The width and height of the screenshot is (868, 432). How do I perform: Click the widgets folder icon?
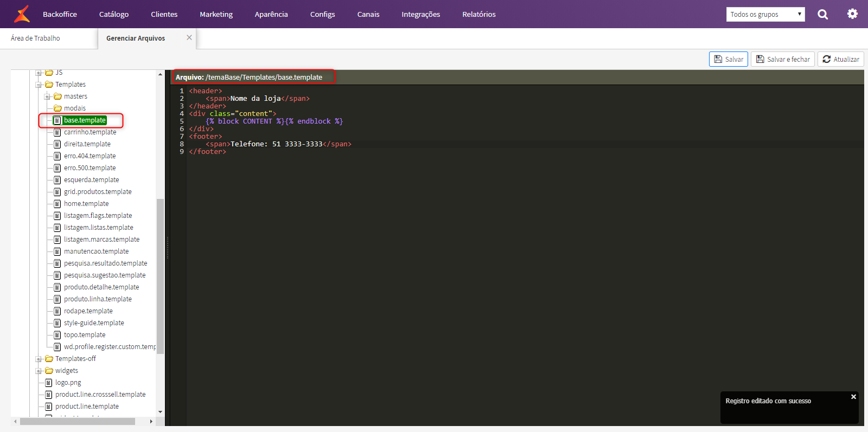pos(49,371)
